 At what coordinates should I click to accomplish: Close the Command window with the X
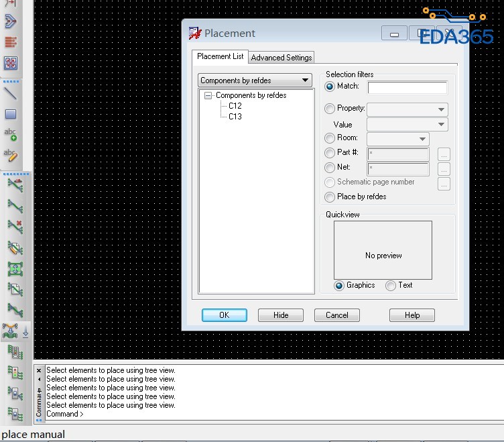[x=39, y=371]
